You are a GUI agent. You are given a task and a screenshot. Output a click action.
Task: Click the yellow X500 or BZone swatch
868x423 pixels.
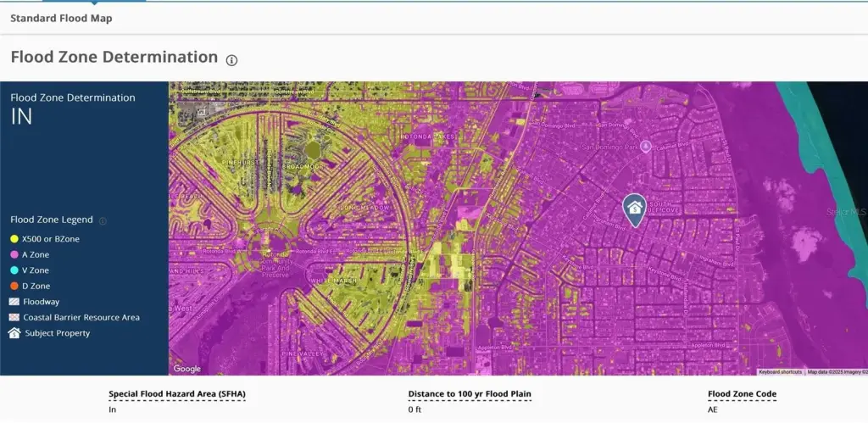coord(14,239)
